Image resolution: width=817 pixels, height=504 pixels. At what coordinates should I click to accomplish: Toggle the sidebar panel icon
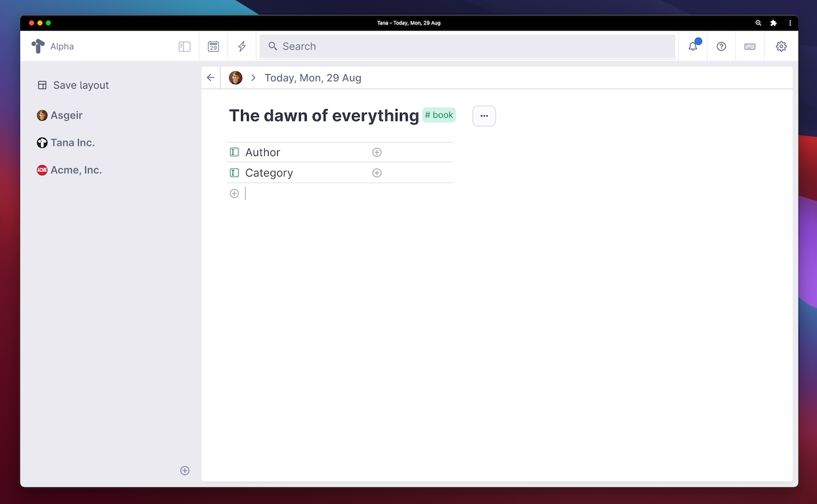[x=185, y=47]
